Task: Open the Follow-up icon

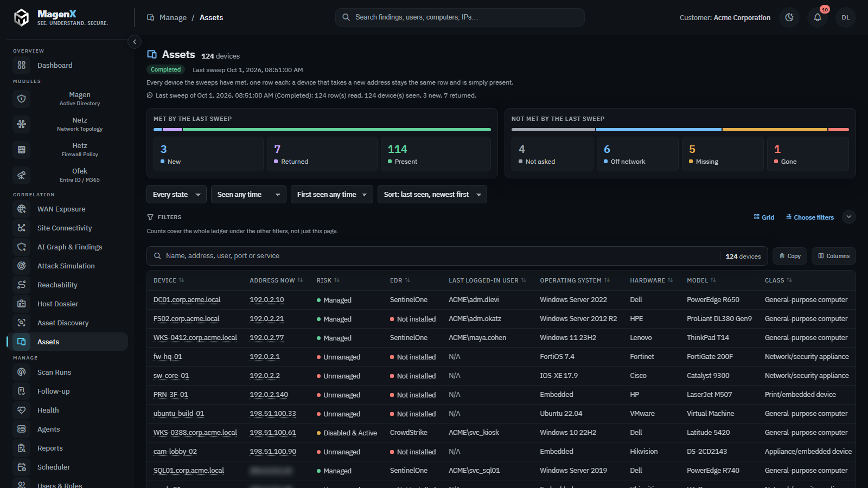Action: [x=22, y=391]
